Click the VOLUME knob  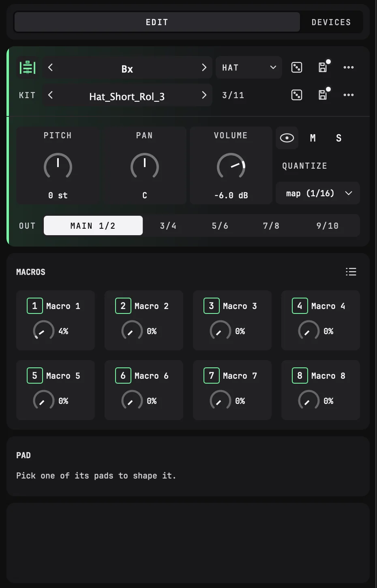click(231, 166)
